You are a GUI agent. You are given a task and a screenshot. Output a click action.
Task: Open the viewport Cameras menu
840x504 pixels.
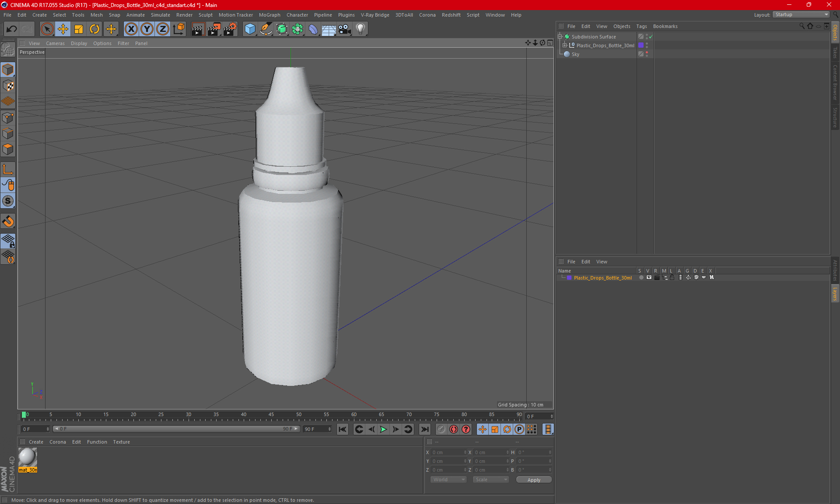tap(55, 43)
